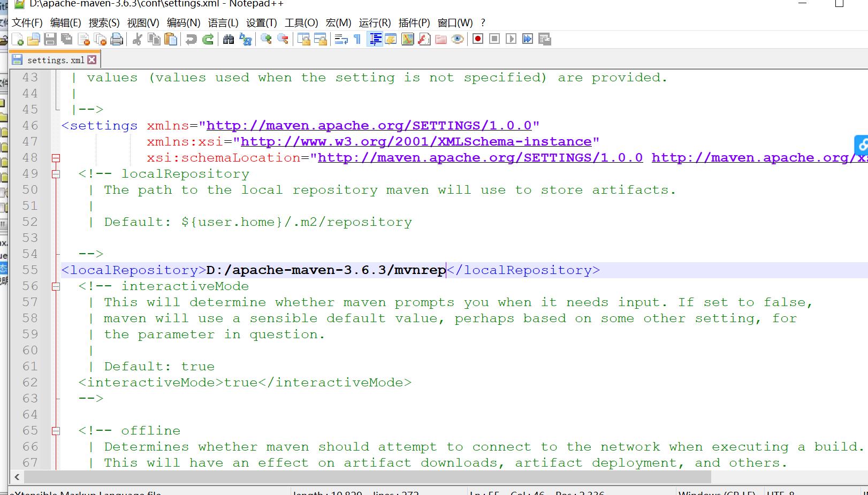Image resolution: width=868 pixels, height=495 pixels.
Task: Click the Paste clipboard icon
Action: click(171, 39)
